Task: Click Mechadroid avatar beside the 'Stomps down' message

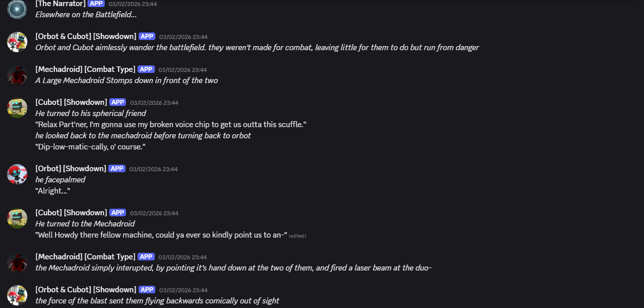Action: [17, 75]
